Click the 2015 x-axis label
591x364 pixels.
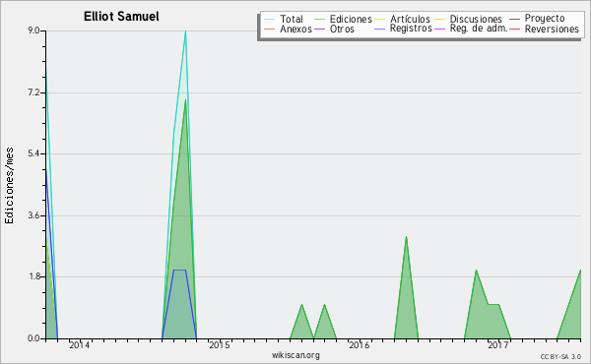click(219, 345)
